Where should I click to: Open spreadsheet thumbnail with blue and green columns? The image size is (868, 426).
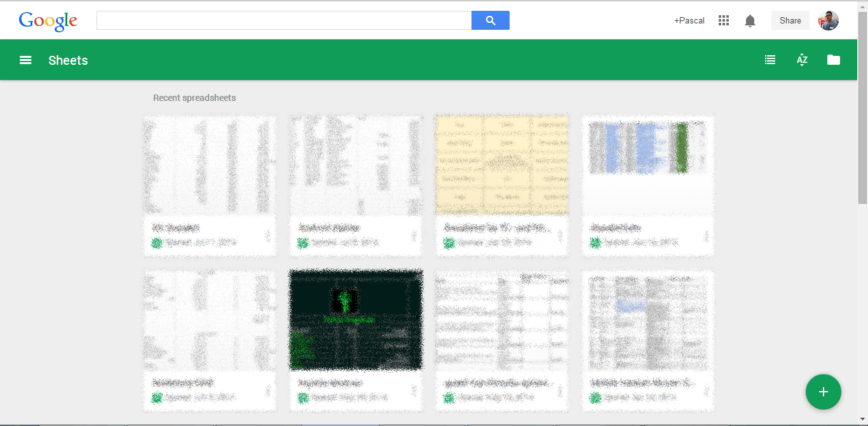(648, 165)
